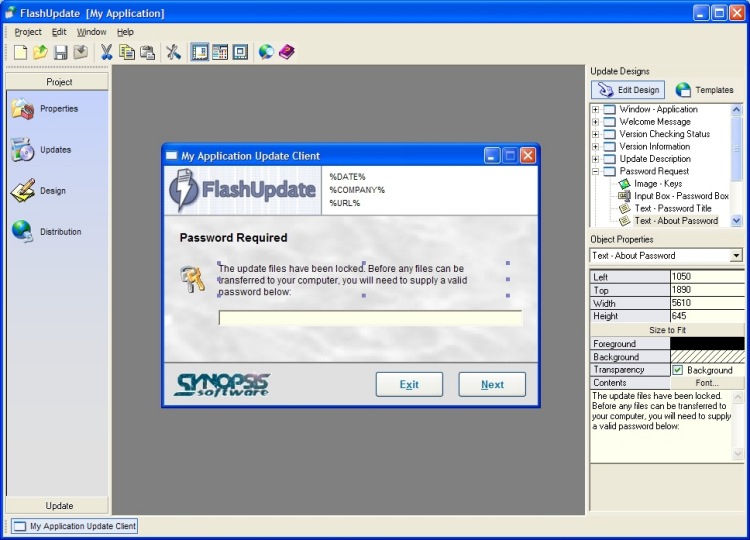Screen dimensions: 750x540
Task: Click the Size to Fit button
Action: coord(667,330)
